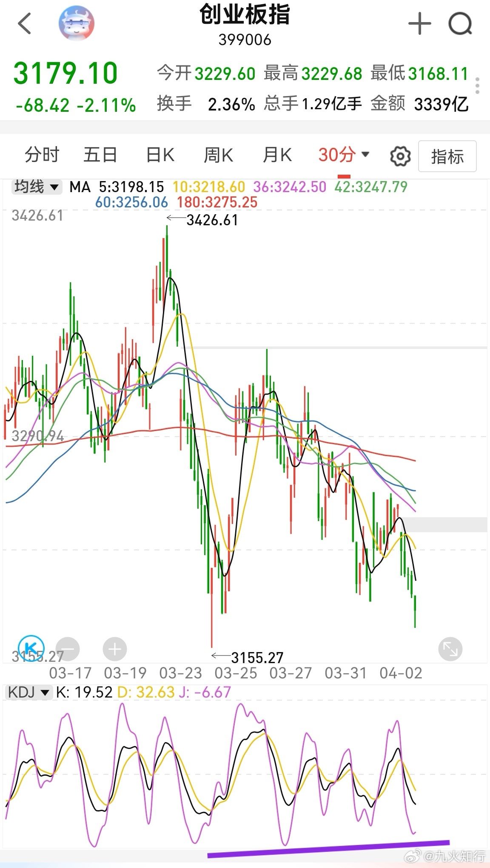
Task: Tap KDJ D value 32.63
Action: tap(146, 692)
